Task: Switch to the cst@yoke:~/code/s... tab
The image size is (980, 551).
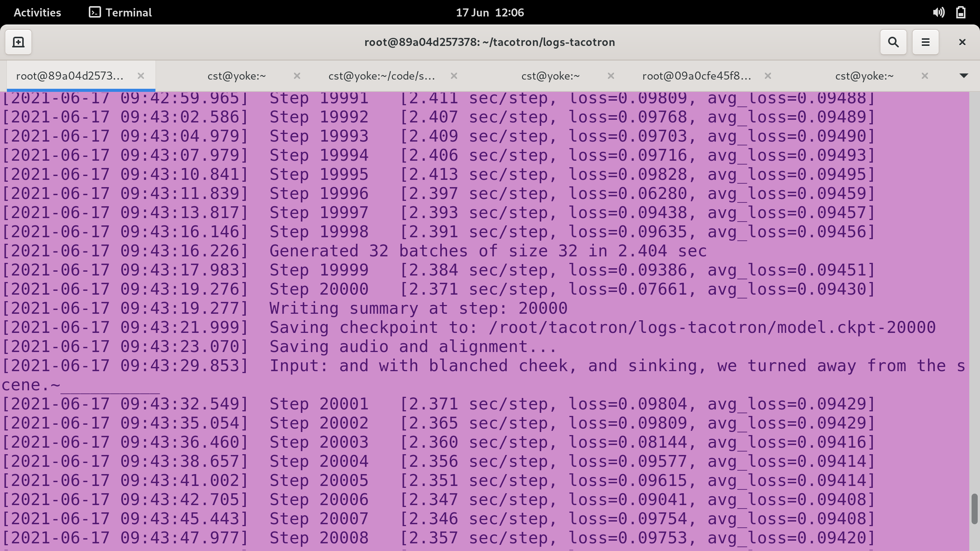Action: point(382,76)
